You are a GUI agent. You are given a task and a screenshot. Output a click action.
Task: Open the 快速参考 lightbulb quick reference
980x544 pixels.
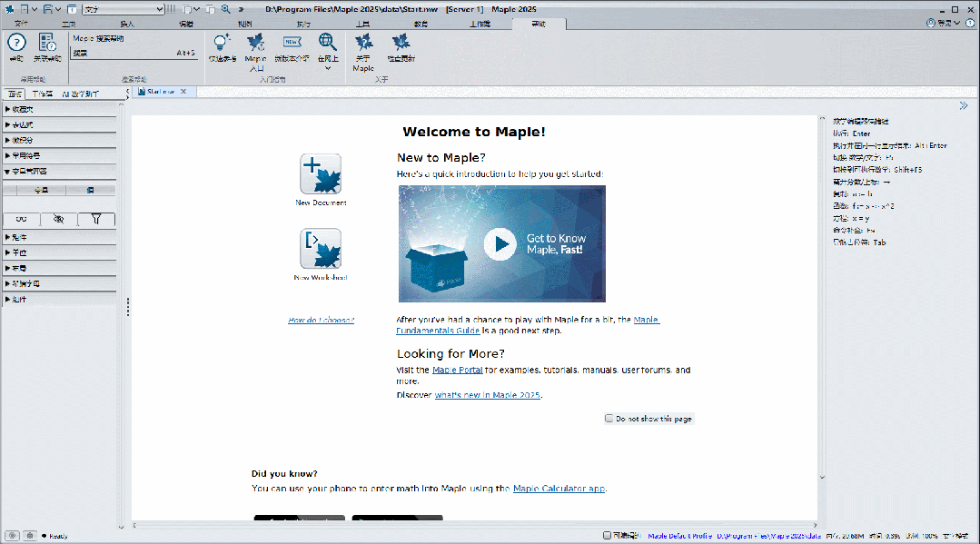pos(222,43)
